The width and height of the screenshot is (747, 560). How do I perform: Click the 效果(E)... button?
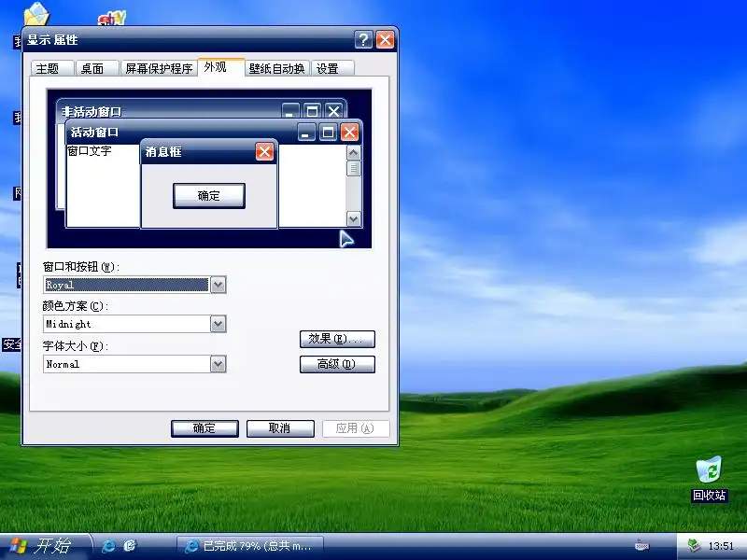[x=337, y=339]
